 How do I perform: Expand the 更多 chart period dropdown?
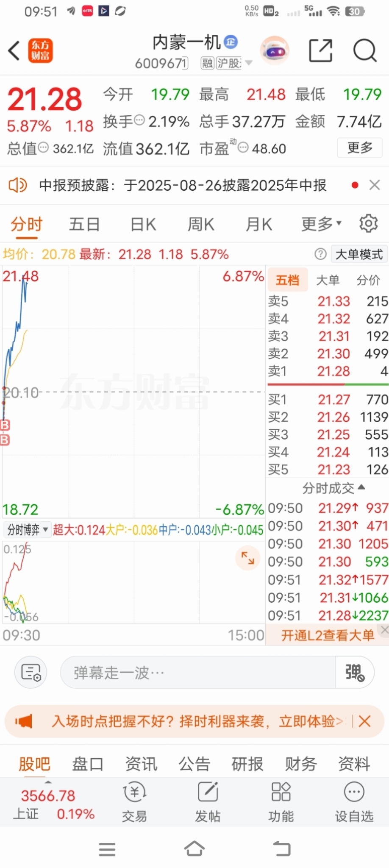point(321,224)
